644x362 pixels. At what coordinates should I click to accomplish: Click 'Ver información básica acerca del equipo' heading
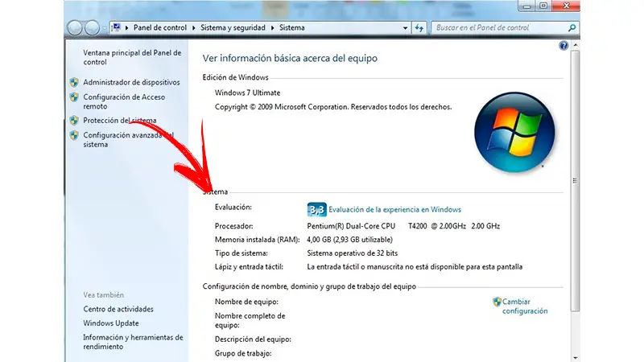point(290,58)
